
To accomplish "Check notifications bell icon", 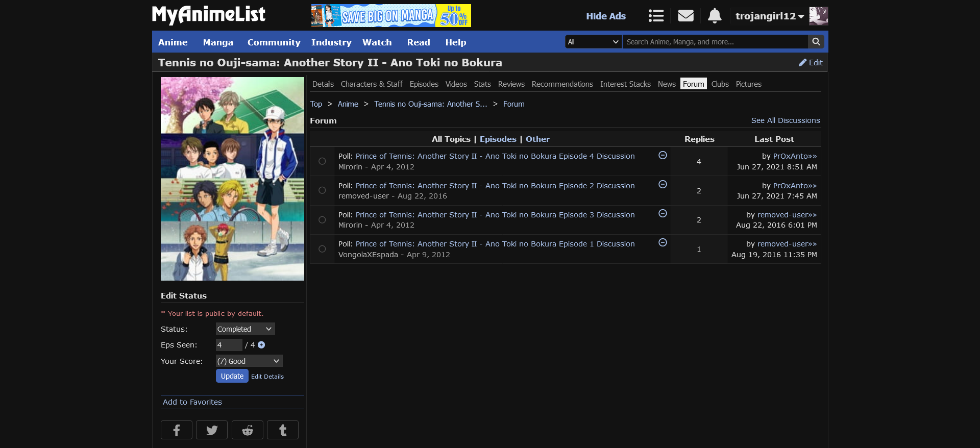I will point(715,16).
